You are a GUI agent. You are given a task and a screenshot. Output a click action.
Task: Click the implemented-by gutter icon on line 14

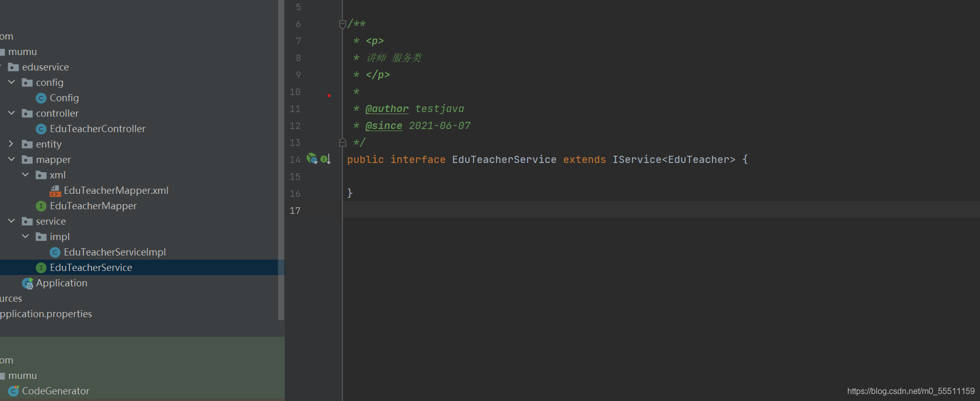click(x=325, y=159)
